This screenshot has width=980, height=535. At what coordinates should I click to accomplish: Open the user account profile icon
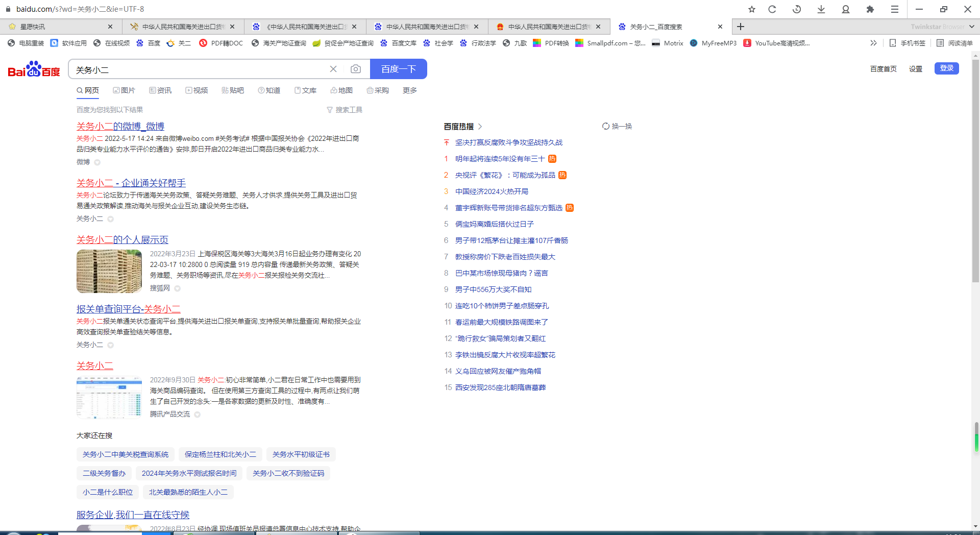pyautogui.click(x=846, y=9)
